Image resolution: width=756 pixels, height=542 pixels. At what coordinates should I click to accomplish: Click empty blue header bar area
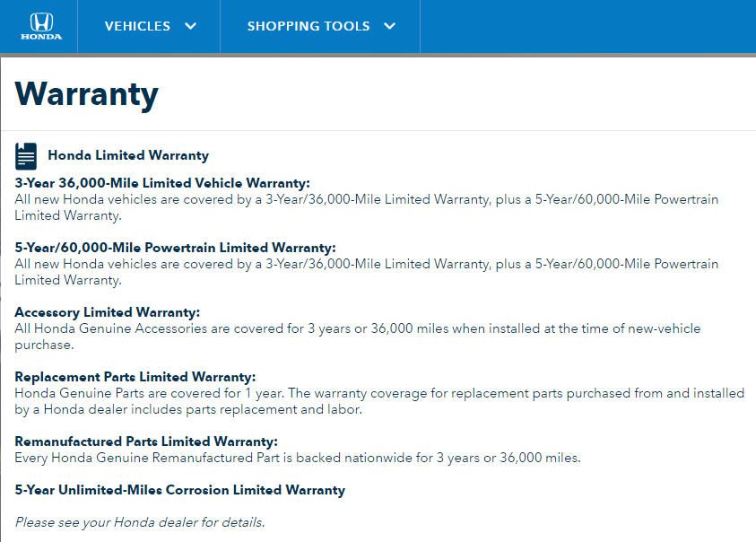587,26
